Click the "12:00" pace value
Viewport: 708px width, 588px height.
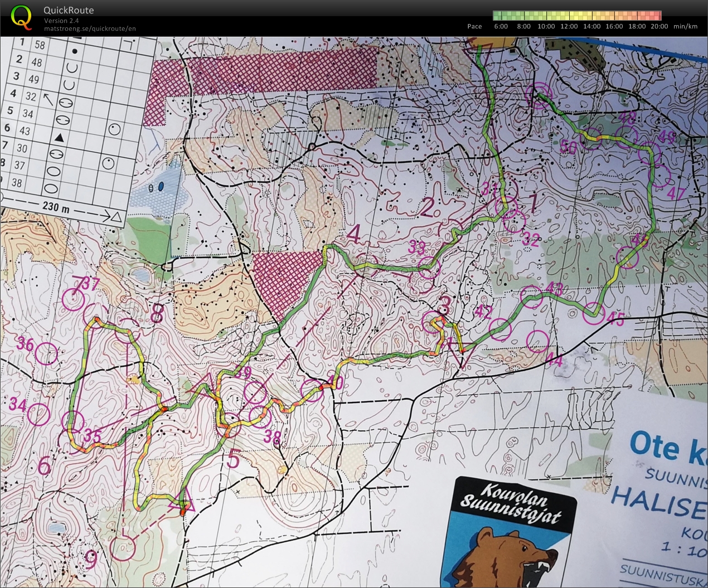[569, 26]
